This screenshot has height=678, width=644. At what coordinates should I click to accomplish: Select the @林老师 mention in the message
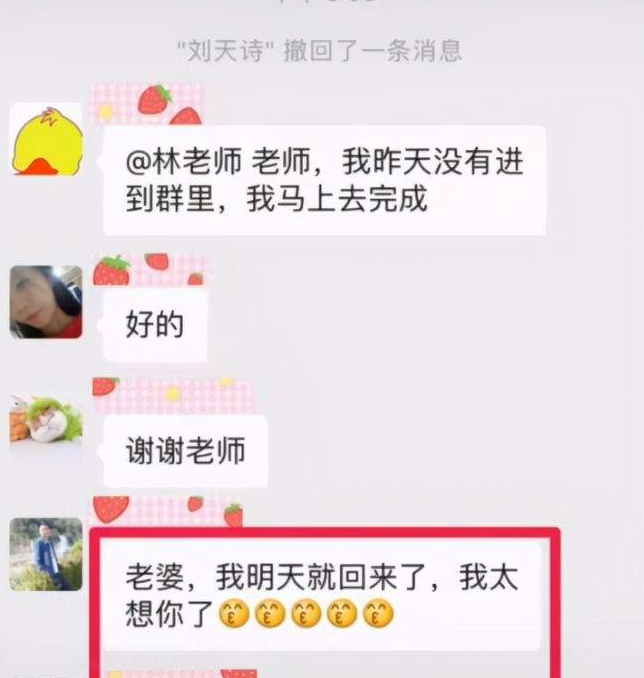coord(184,162)
